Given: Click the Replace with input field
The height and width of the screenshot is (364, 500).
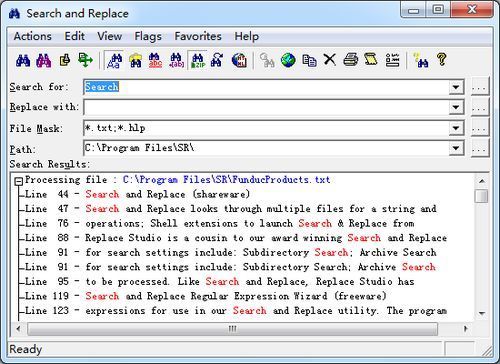Looking at the screenshot, I should click(x=267, y=107).
